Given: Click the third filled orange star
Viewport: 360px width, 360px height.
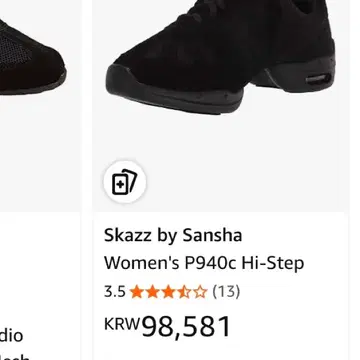Looking at the screenshot, I should pos(168,292).
